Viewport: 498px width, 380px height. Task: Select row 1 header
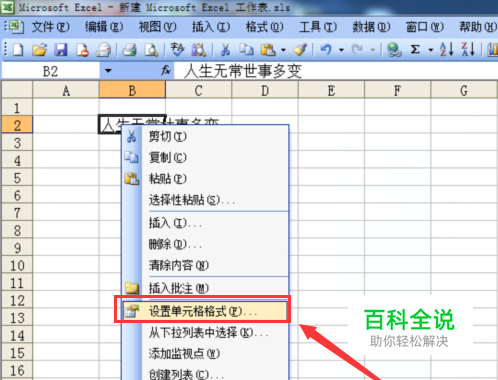tap(17, 107)
